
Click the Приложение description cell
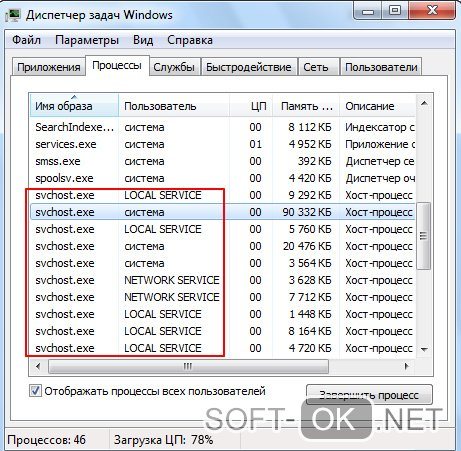(380, 144)
